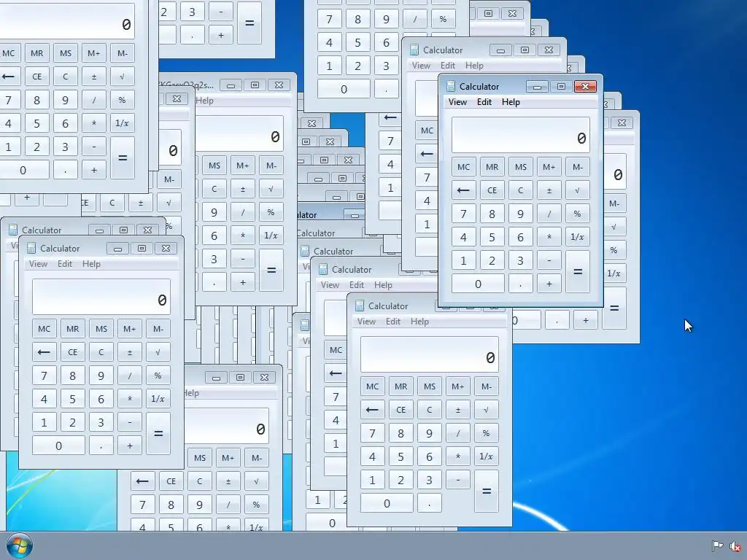
Task: Click the + plus key in active Calculator
Action: (x=549, y=284)
